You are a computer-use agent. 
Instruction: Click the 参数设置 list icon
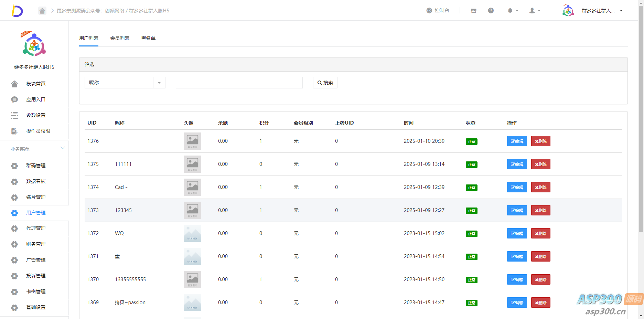(x=14, y=116)
